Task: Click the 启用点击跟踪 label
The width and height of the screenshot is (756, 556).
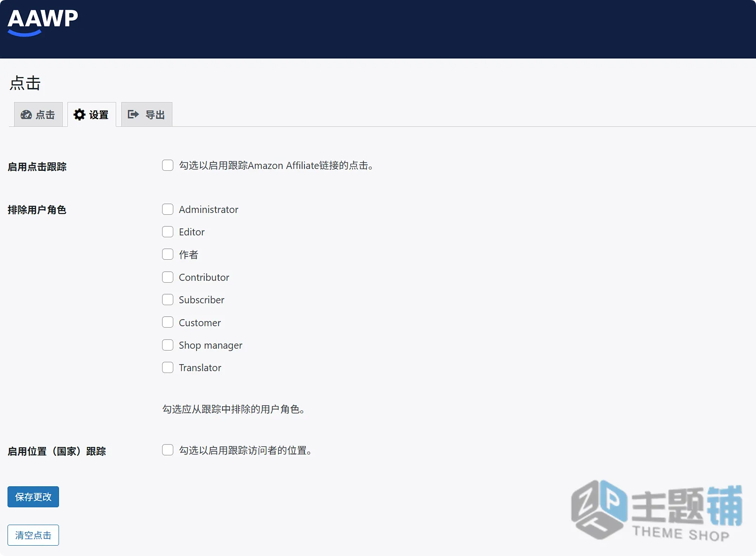Action: pos(37,167)
